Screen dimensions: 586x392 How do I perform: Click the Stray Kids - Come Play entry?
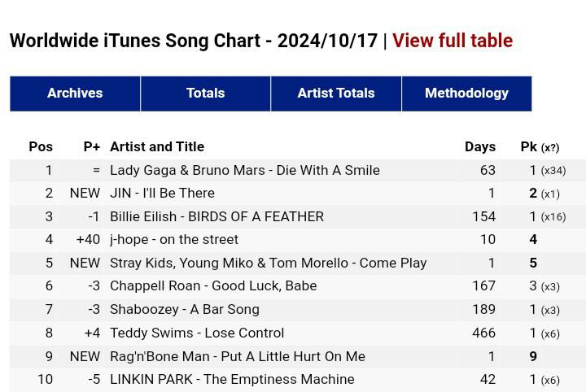pyautogui.click(x=268, y=264)
